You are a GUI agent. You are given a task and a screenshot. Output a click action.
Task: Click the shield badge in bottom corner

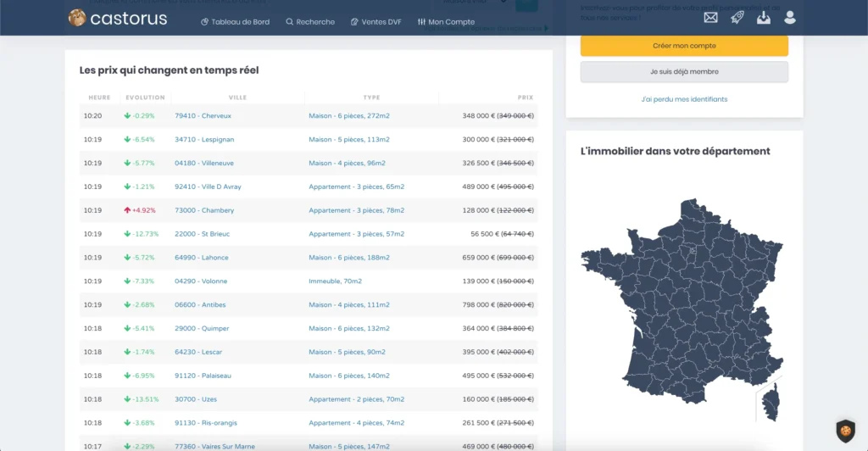pos(845,431)
